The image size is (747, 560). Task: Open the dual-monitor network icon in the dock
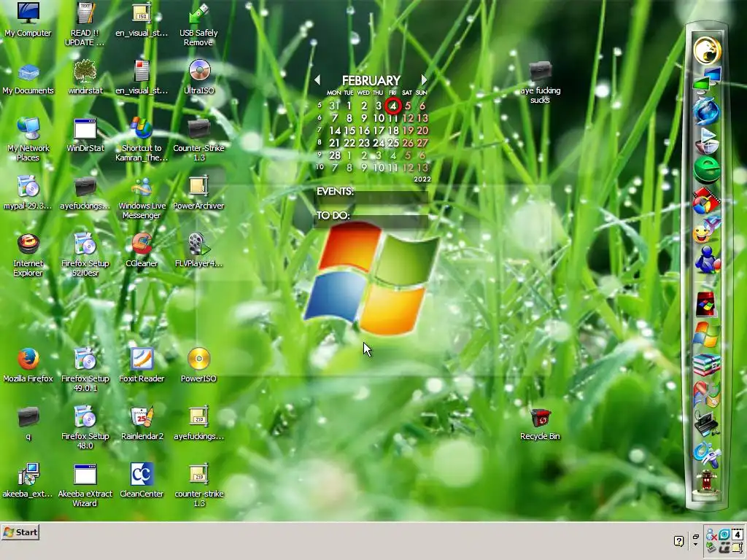click(707, 79)
